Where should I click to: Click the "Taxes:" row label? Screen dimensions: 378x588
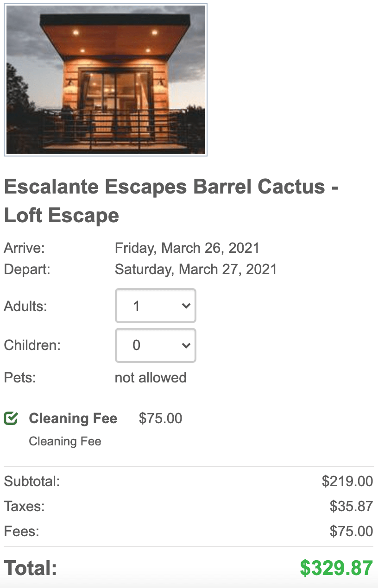pyautogui.click(x=25, y=506)
